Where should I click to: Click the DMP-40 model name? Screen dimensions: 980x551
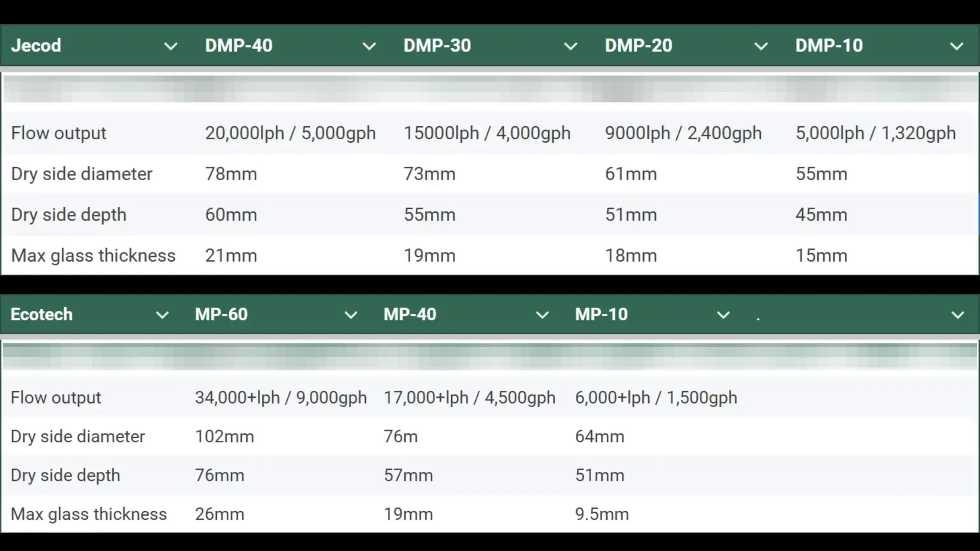[x=239, y=45]
